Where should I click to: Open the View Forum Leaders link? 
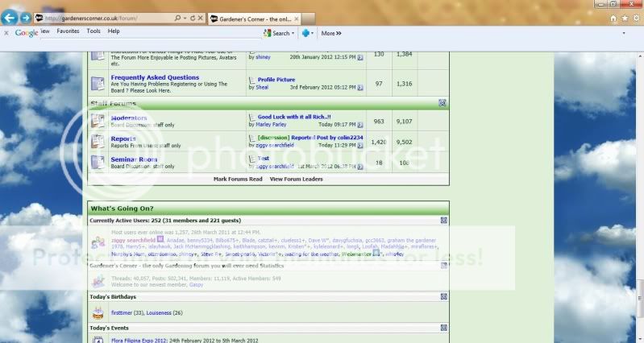297,179
